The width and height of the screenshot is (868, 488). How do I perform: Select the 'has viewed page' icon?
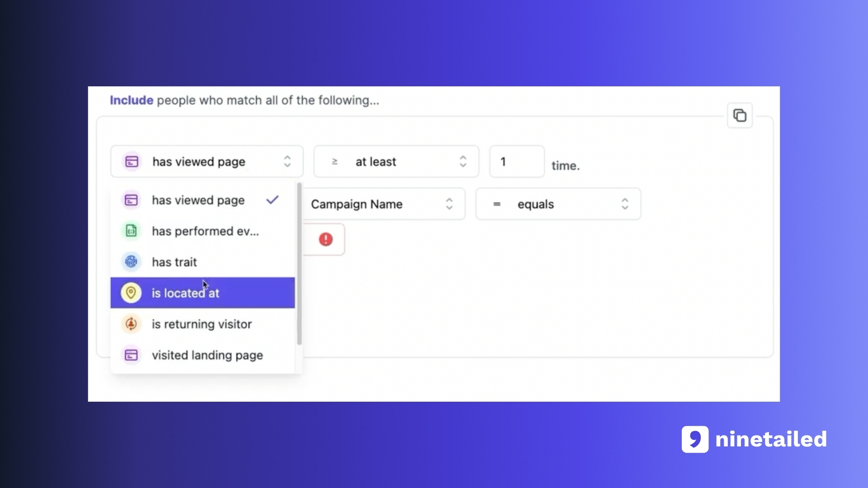131,200
